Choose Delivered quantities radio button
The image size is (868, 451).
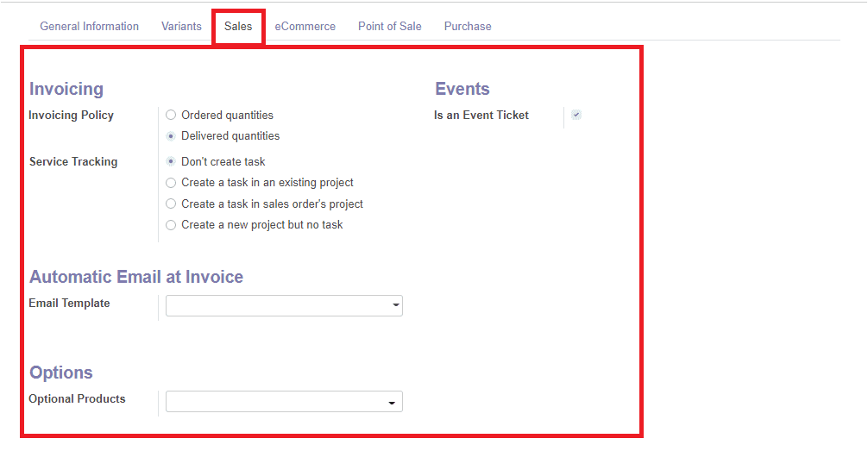pos(171,136)
